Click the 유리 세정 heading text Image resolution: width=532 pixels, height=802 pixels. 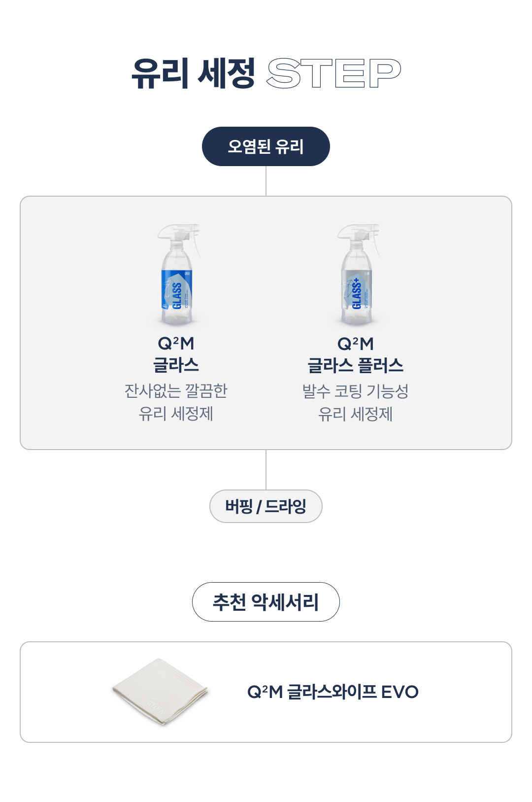coord(193,73)
